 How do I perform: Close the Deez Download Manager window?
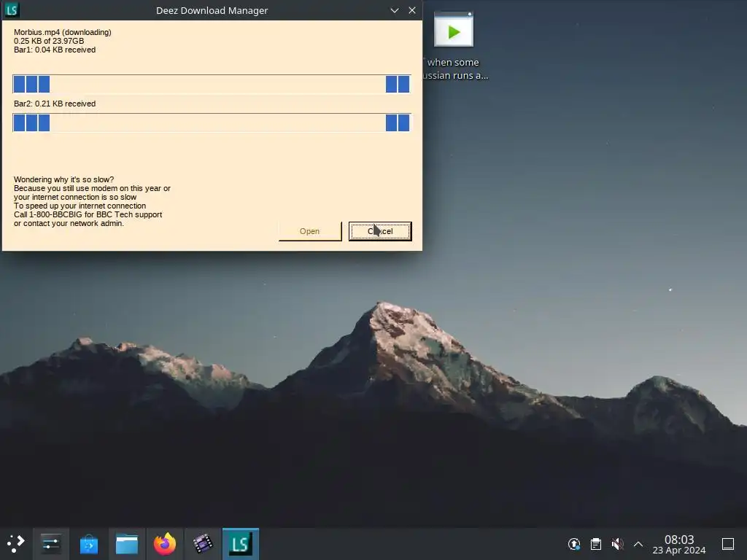pos(412,10)
